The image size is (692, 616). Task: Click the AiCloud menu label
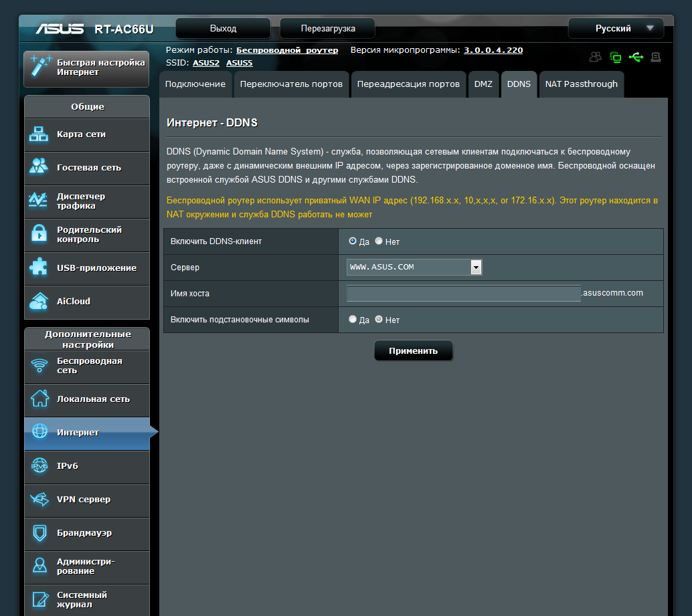pos(73,301)
